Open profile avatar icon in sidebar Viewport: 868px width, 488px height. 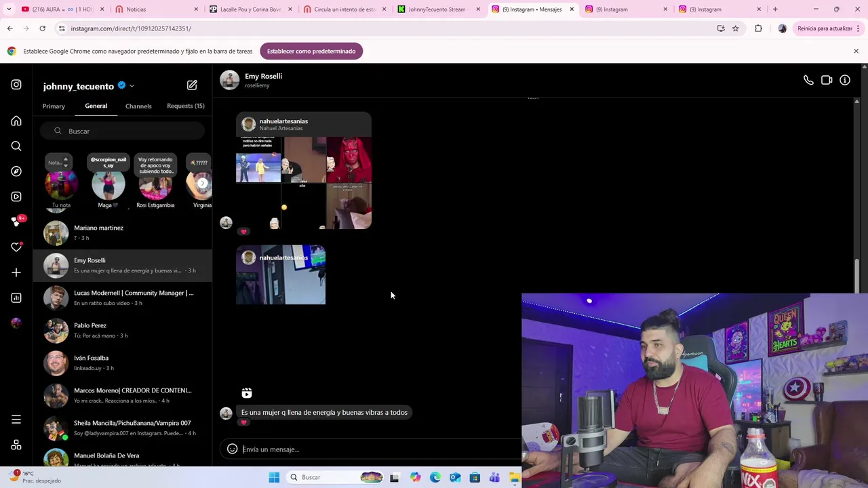click(x=16, y=323)
